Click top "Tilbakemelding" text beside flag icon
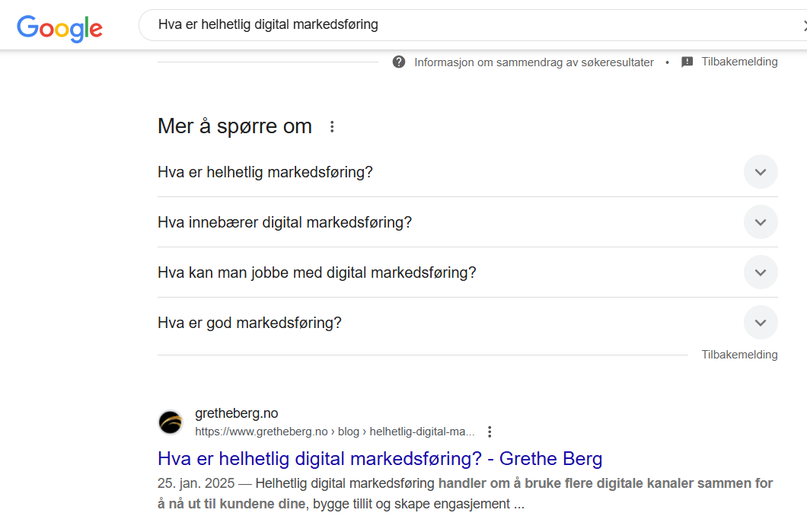The height and width of the screenshot is (532, 807). coord(739,62)
